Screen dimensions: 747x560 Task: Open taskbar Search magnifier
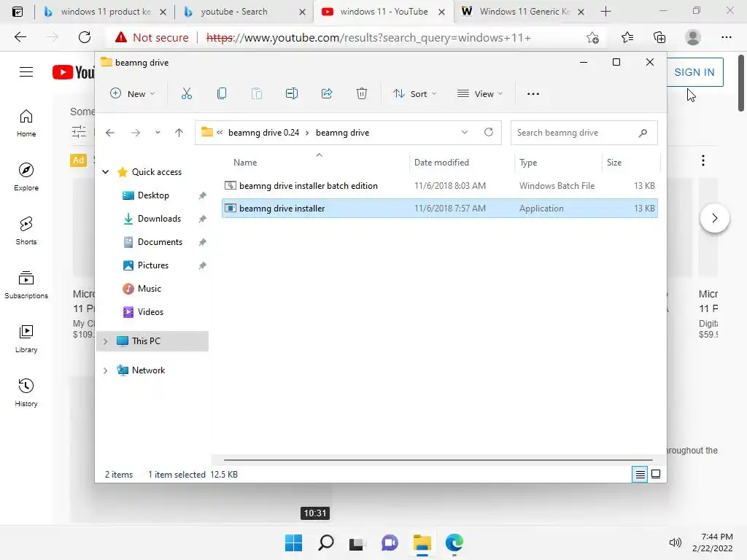pos(326,542)
